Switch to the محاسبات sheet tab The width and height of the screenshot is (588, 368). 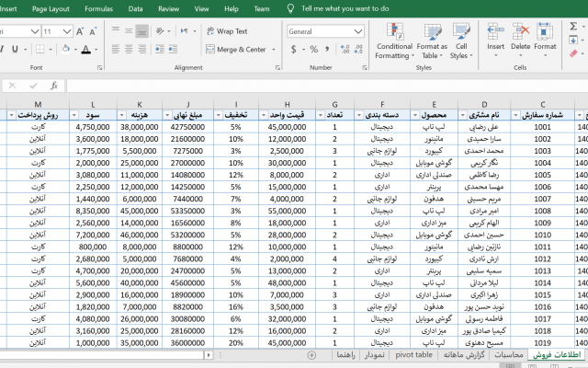(x=508, y=355)
